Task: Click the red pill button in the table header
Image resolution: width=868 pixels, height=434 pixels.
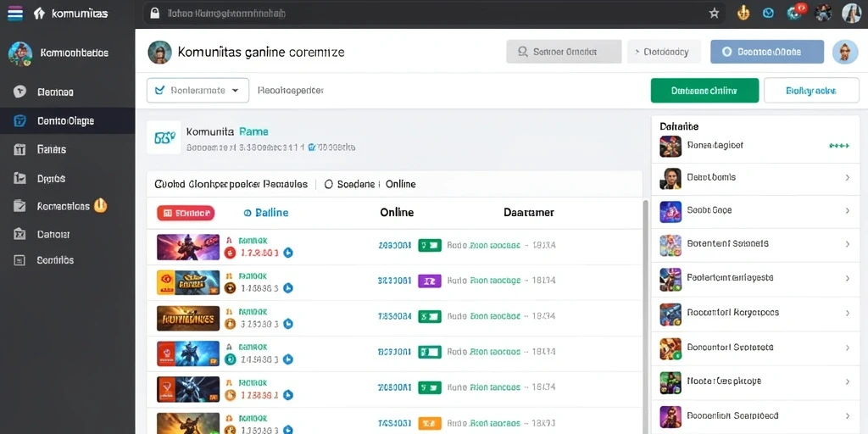Action: pos(186,213)
